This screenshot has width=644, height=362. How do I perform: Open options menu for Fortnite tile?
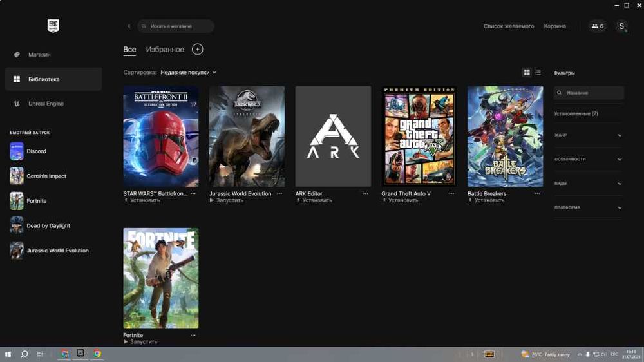point(193,336)
